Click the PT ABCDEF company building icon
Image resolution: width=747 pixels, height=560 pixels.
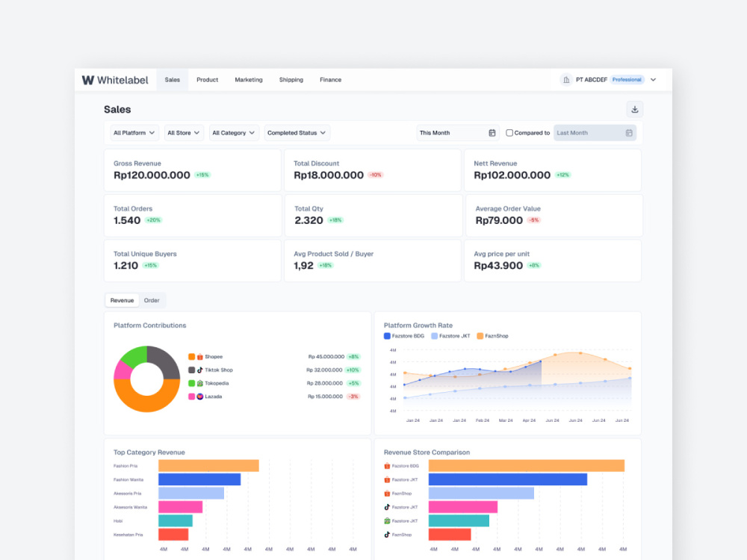pyautogui.click(x=566, y=80)
